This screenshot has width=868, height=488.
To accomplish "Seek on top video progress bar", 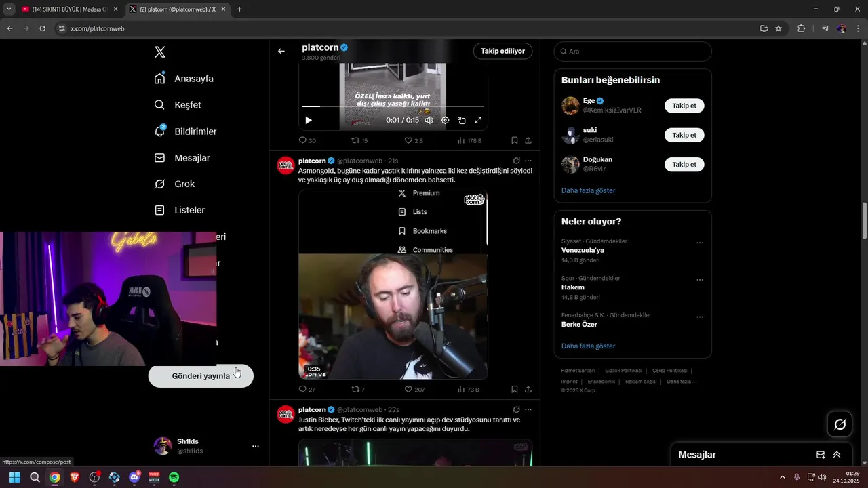I will (393, 106).
